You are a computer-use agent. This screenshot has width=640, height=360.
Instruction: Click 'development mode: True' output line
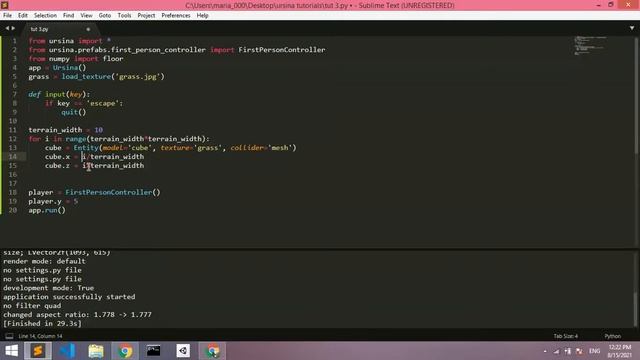coord(48,288)
